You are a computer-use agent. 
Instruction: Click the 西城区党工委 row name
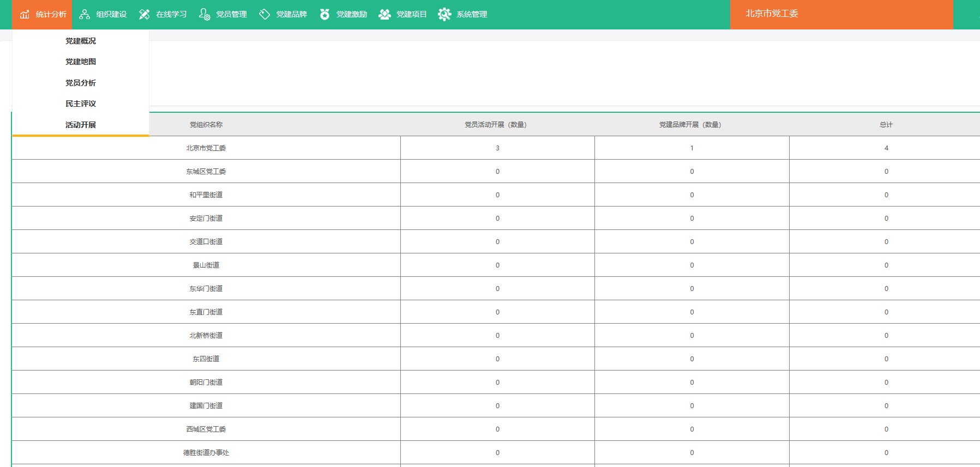tap(206, 429)
